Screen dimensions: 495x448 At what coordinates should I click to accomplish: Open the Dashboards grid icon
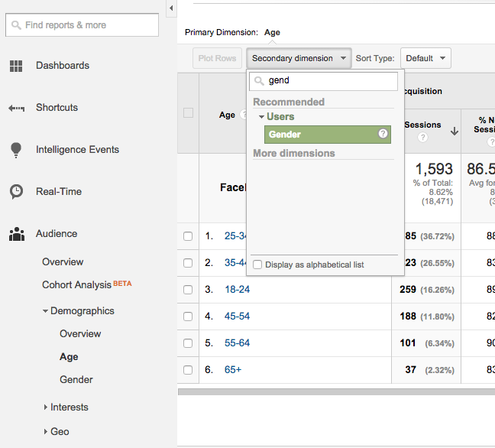[x=16, y=66]
